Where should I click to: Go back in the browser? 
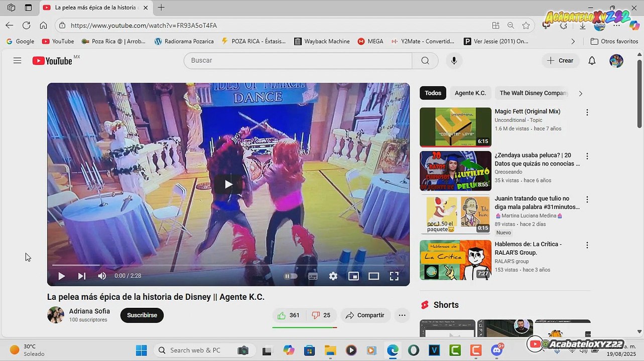(10, 26)
